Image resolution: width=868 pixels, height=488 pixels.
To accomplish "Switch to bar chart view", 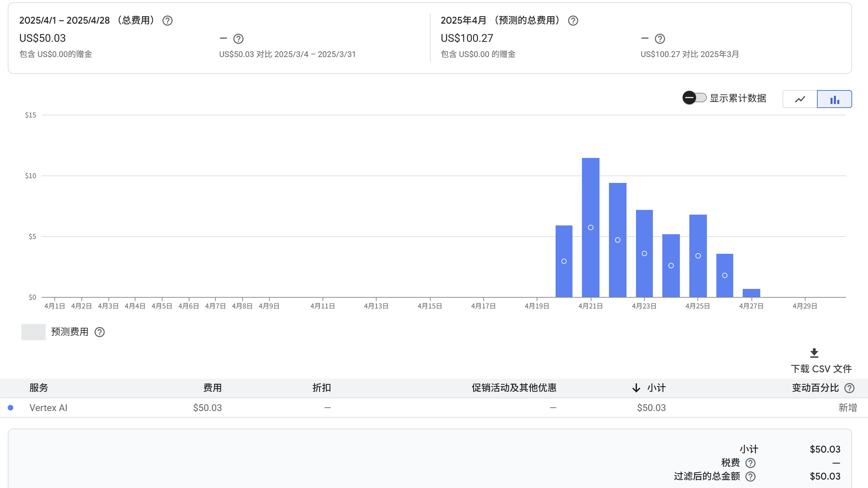I will coord(835,99).
